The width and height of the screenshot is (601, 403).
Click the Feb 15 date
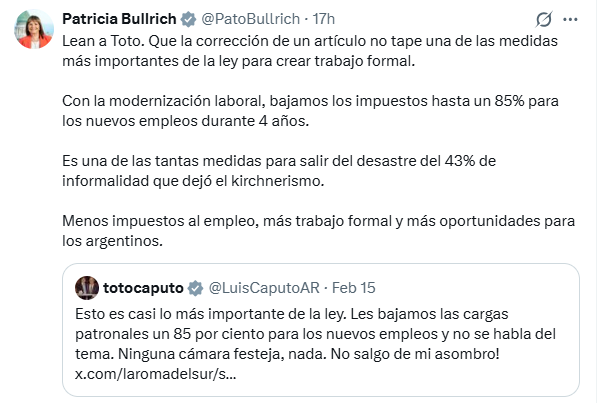355,288
